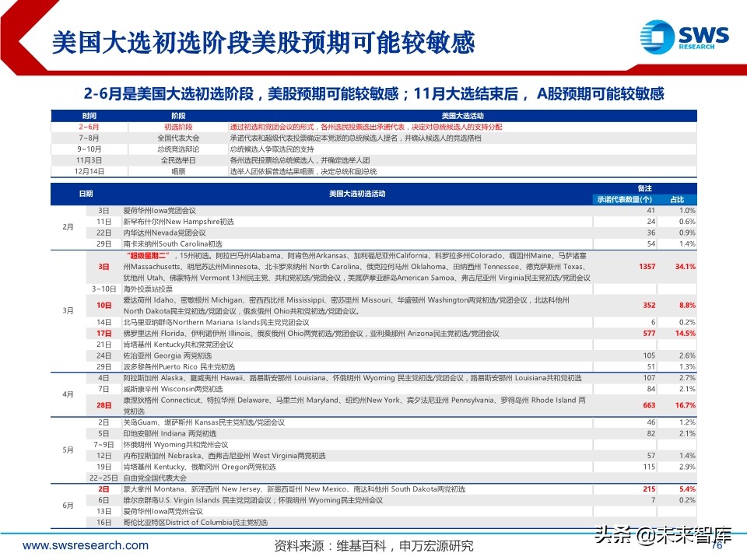Select the 22~25日 date cell
Viewport: 747px width, 560px height.
point(103,478)
